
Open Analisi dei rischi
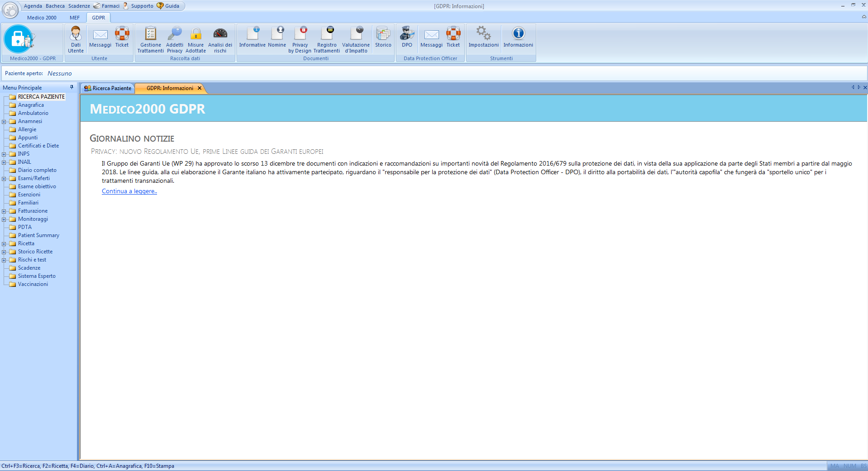click(220, 39)
